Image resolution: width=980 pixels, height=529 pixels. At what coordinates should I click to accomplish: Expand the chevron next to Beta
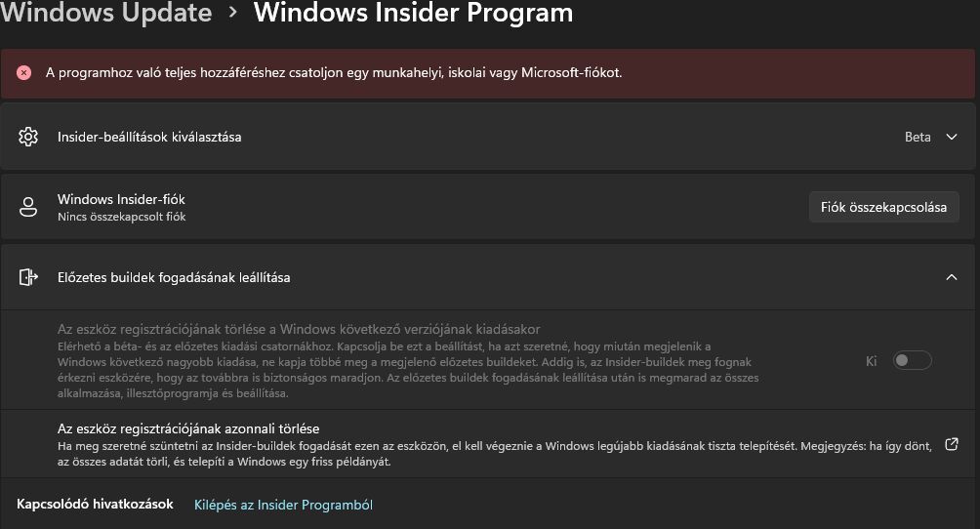tap(952, 137)
